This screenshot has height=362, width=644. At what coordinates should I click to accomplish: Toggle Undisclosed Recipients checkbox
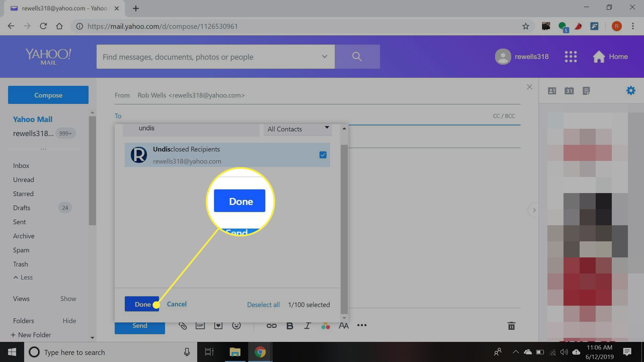(323, 155)
